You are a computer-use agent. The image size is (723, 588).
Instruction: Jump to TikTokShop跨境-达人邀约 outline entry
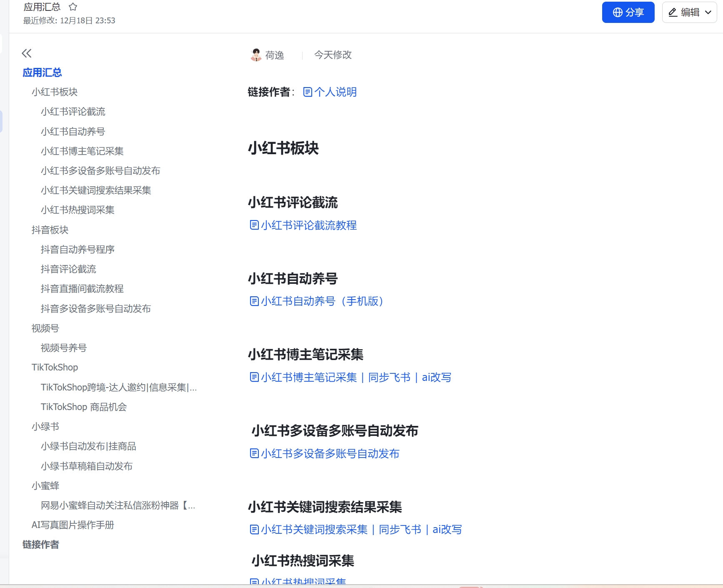(x=119, y=387)
